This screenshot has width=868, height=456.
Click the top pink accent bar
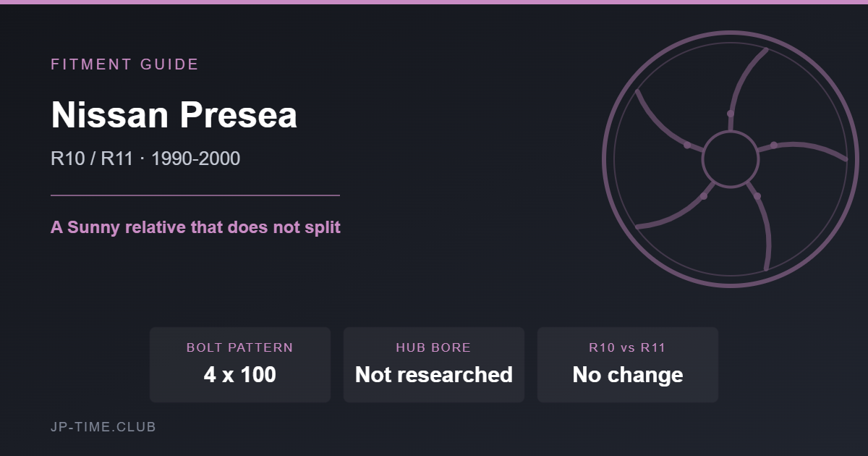tap(434, 2)
